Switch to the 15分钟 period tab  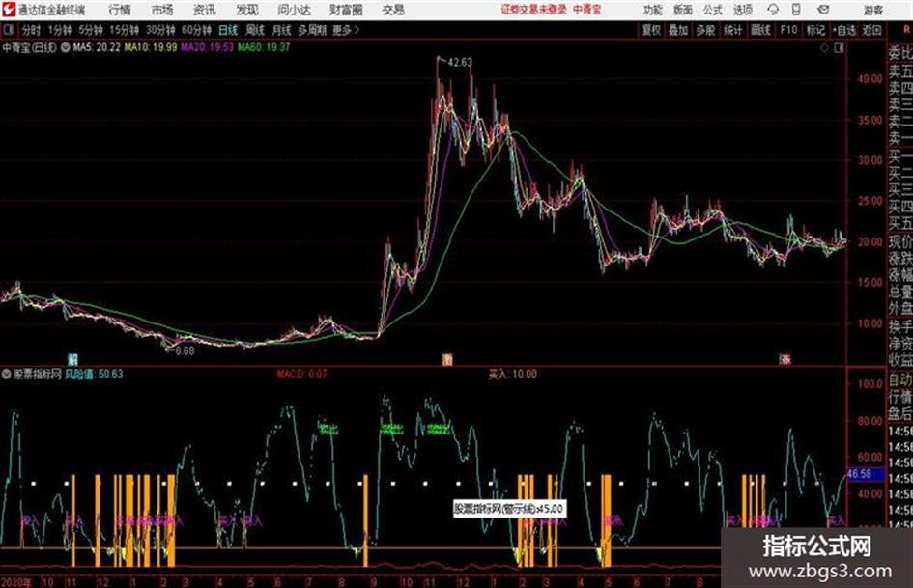pyautogui.click(x=124, y=30)
